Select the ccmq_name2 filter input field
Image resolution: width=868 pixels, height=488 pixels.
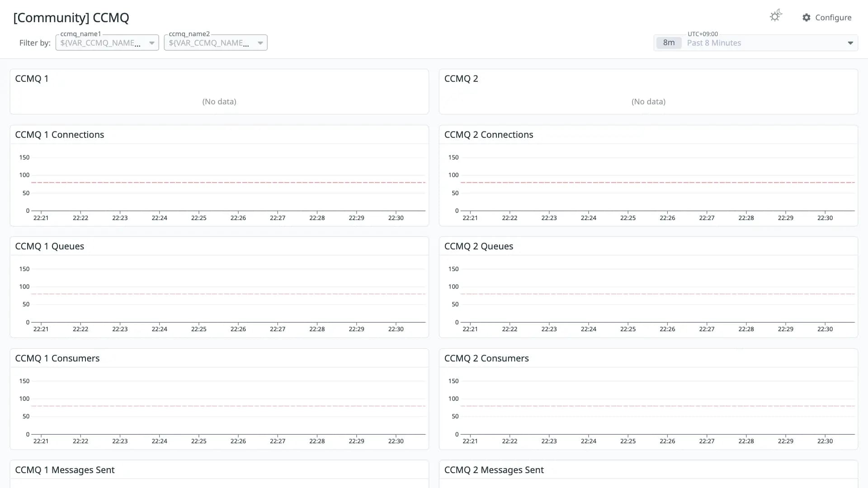216,42
